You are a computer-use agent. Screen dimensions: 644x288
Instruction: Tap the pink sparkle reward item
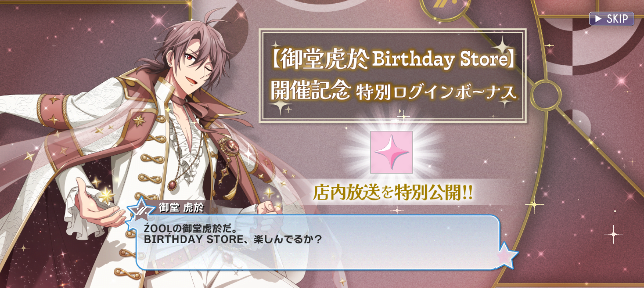tap(392, 152)
